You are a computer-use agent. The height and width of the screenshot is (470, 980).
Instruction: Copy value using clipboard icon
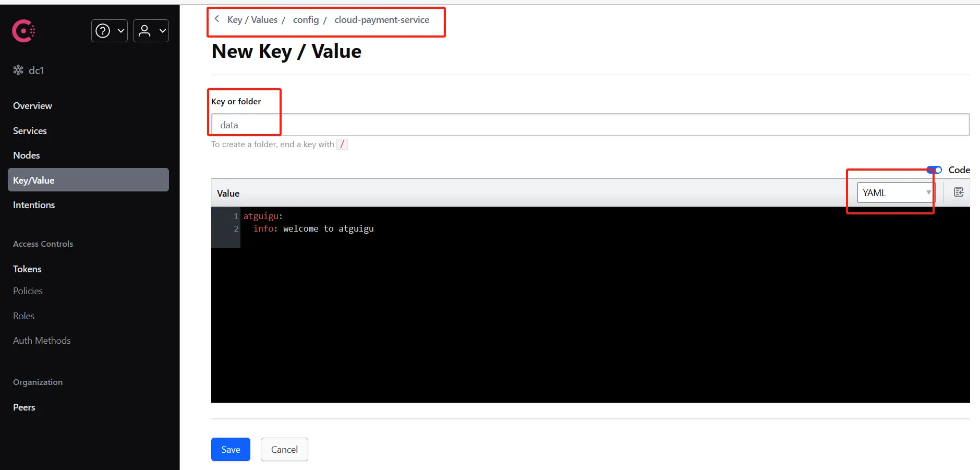[958, 192]
